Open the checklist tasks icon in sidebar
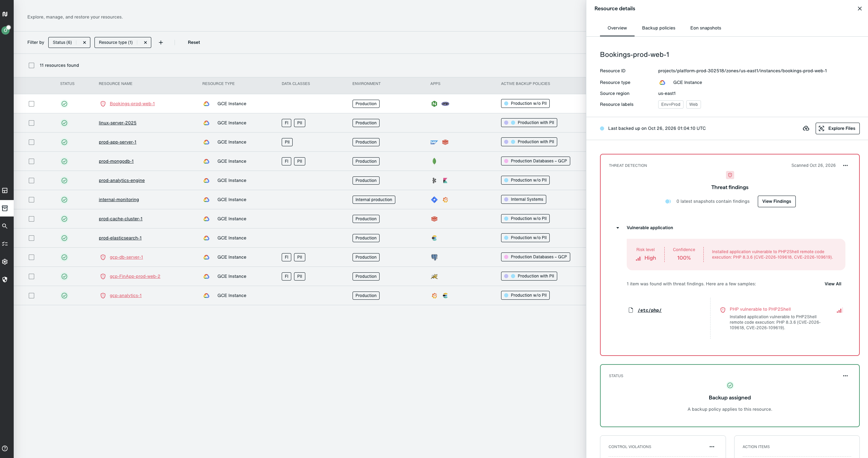868x458 pixels. (5, 244)
